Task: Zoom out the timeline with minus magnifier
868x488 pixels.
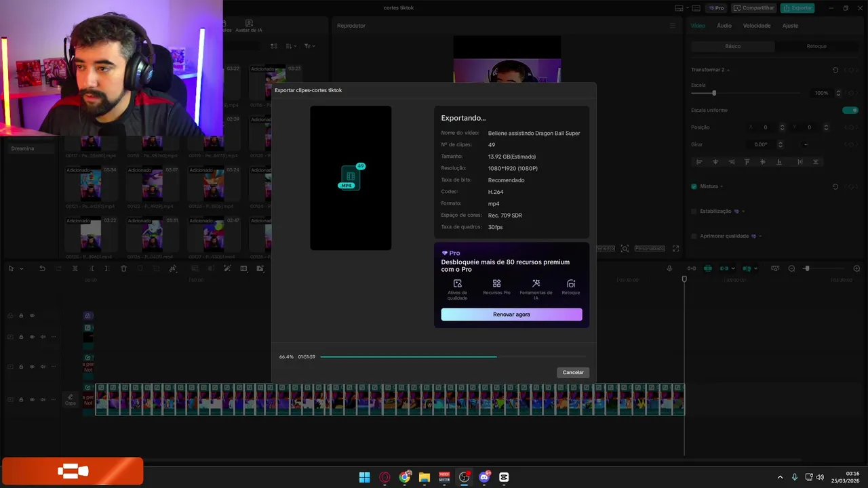Action: 791,268
